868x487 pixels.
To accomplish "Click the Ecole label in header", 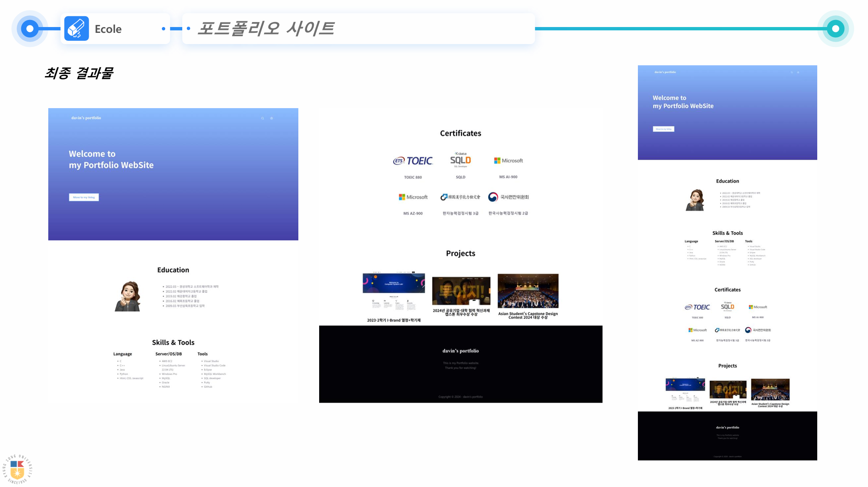I will click(x=108, y=29).
